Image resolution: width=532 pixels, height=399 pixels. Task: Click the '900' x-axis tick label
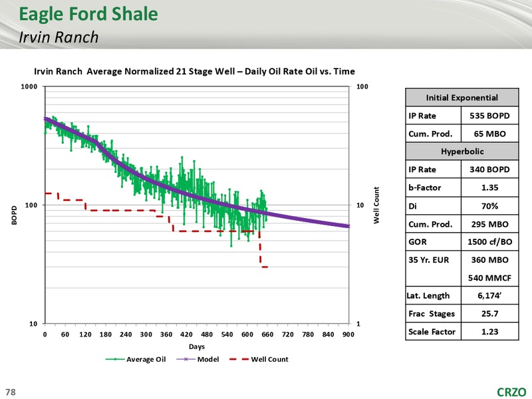(x=348, y=334)
